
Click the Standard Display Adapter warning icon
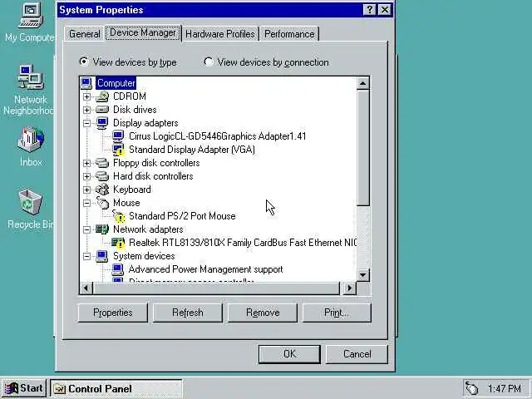tap(118, 150)
